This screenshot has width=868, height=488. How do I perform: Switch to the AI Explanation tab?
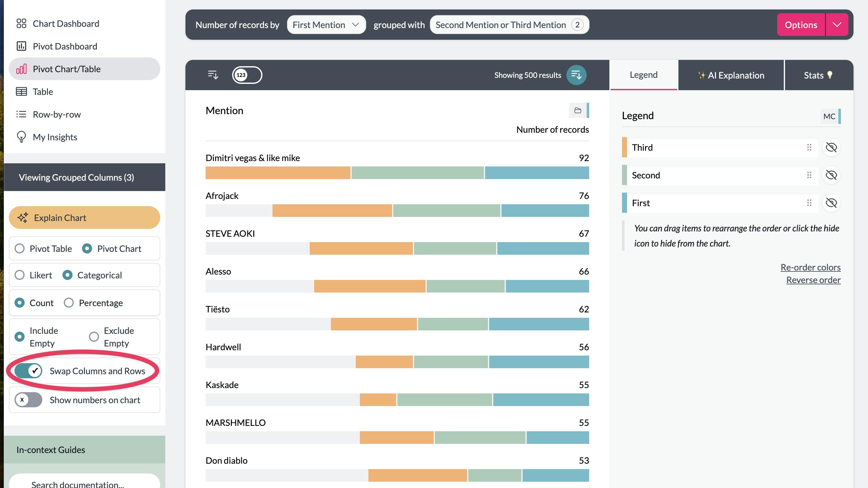pos(731,75)
